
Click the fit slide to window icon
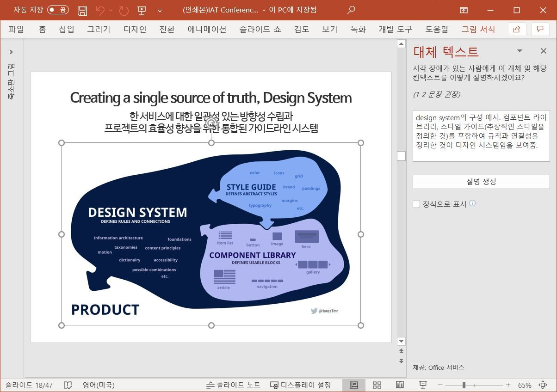pos(544,385)
